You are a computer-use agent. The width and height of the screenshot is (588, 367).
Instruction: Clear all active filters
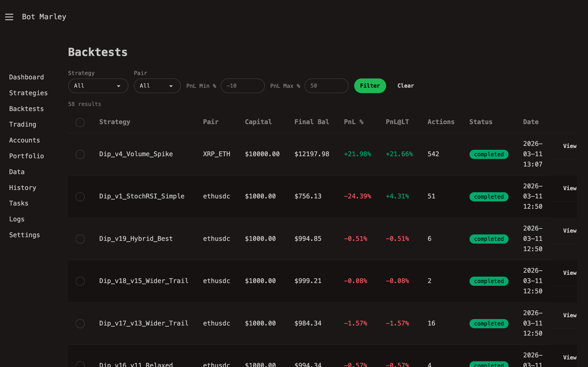click(x=406, y=86)
